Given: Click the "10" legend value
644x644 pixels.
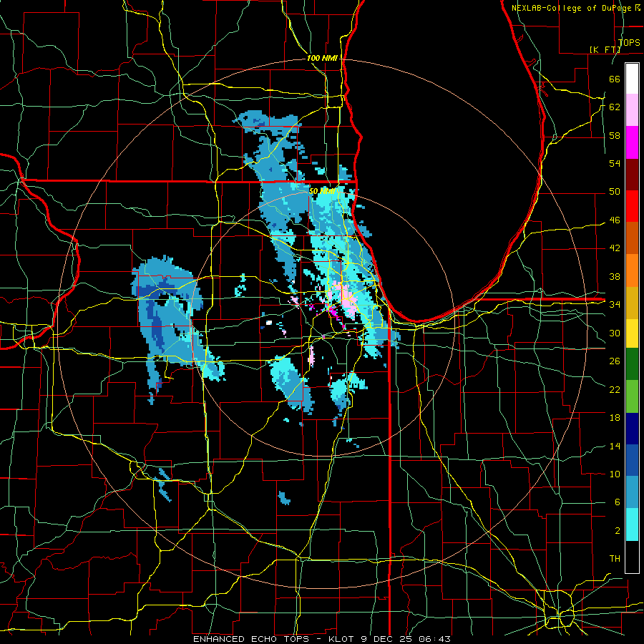Looking at the screenshot, I should [615, 474].
